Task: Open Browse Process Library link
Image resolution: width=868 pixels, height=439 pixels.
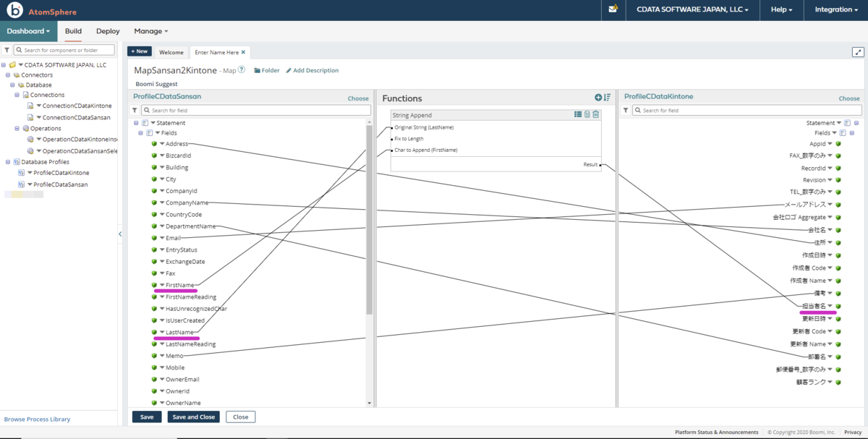Action: 37,419
